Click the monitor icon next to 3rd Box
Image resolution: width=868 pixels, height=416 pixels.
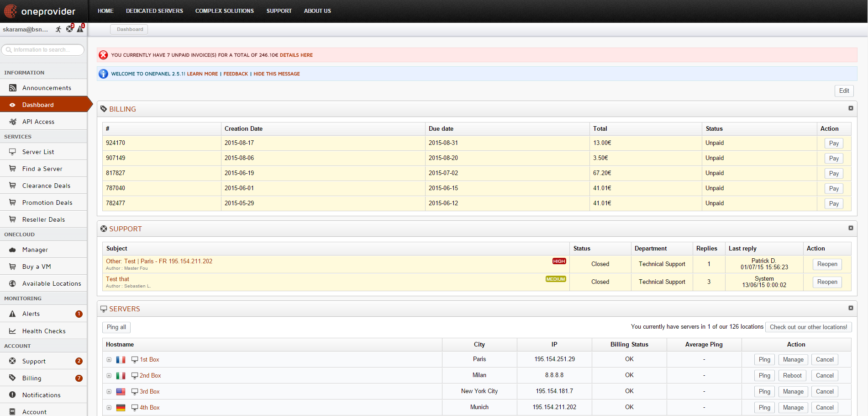pos(135,392)
